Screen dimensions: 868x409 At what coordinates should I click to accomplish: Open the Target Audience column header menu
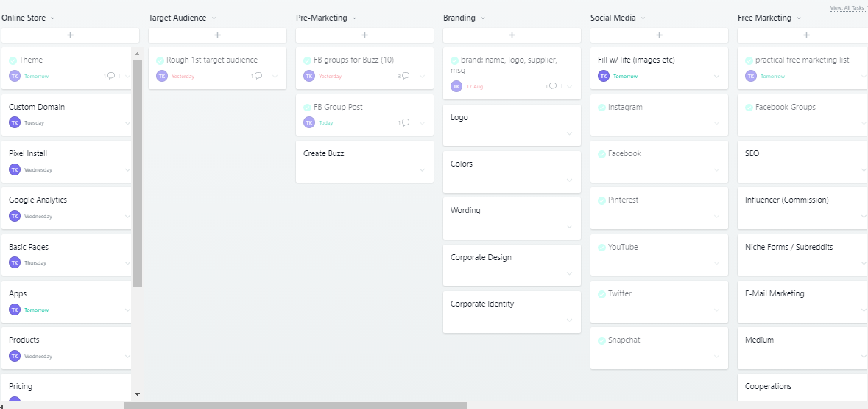tap(214, 18)
